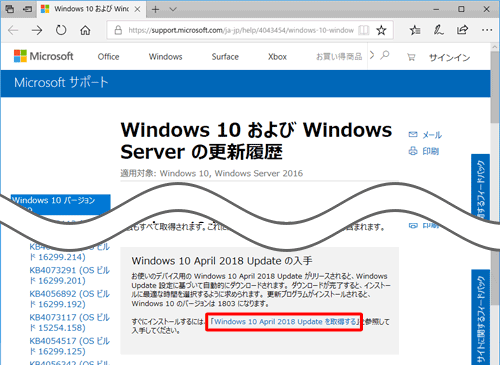
Task: Open Edge Settings and more menu
Action: pyautogui.click(x=487, y=30)
